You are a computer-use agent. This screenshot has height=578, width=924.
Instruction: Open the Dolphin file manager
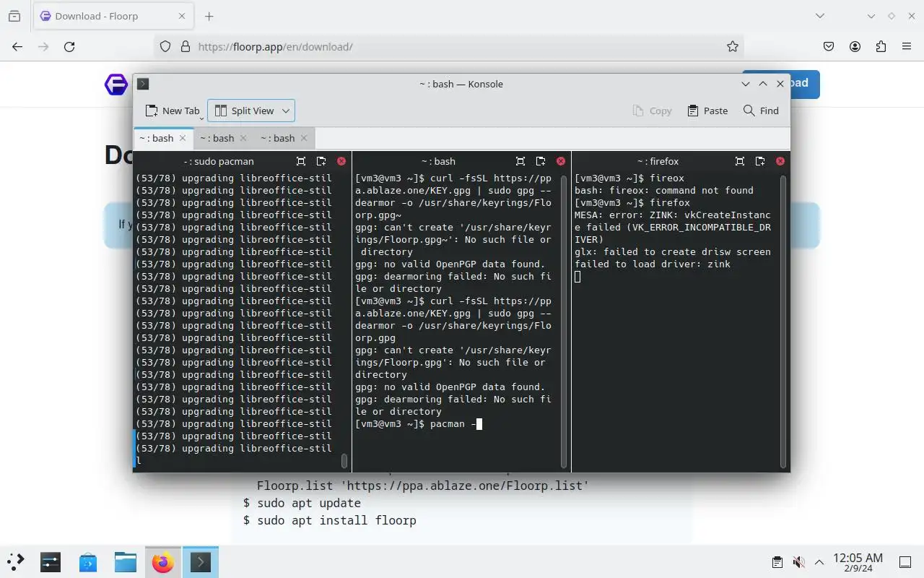[126, 561]
